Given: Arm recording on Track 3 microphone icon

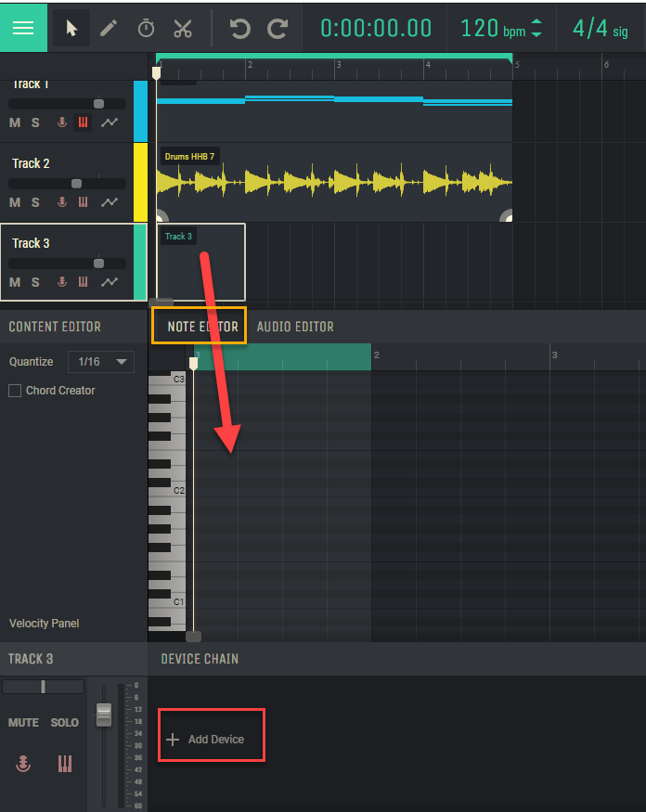Looking at the screenshot, I should [x=61, y=282].
